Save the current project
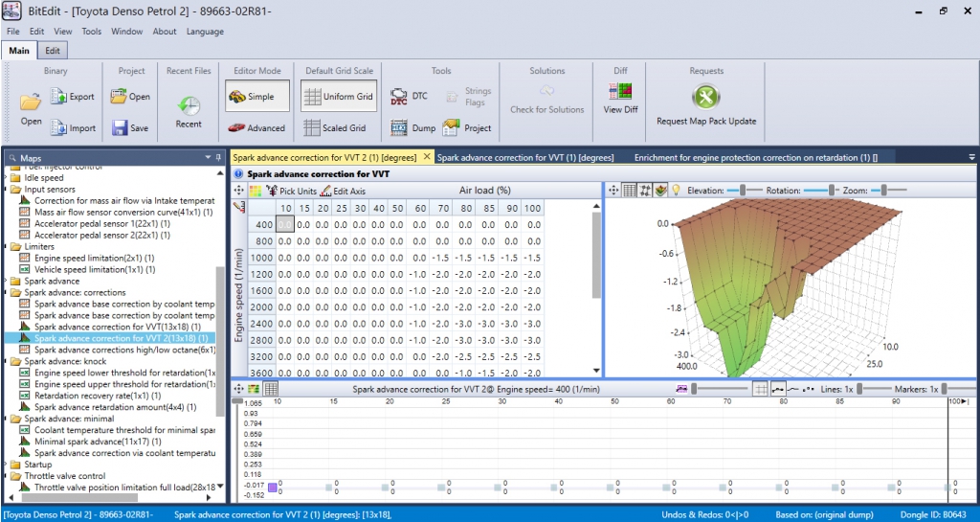The height and width of the screenshot is (522, 980). [130, 127]
